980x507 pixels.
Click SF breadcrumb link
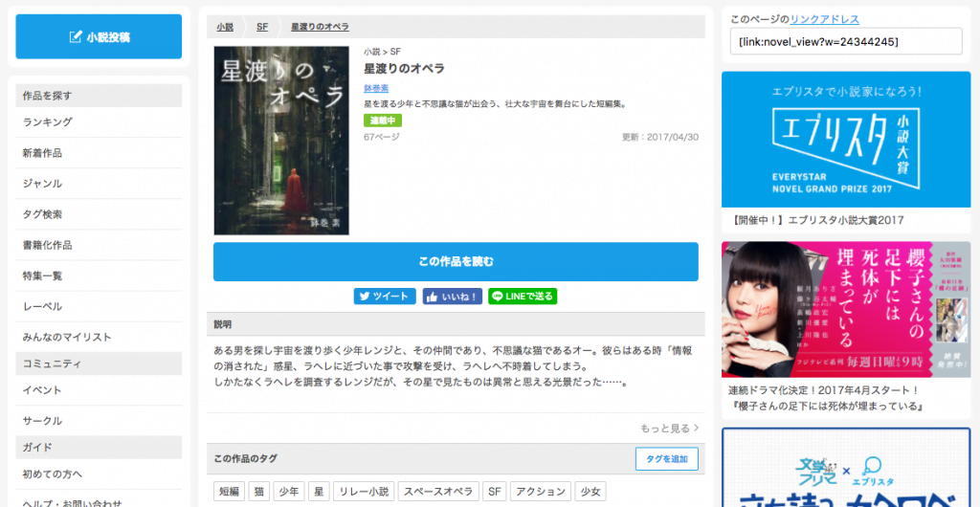(262, 27)
